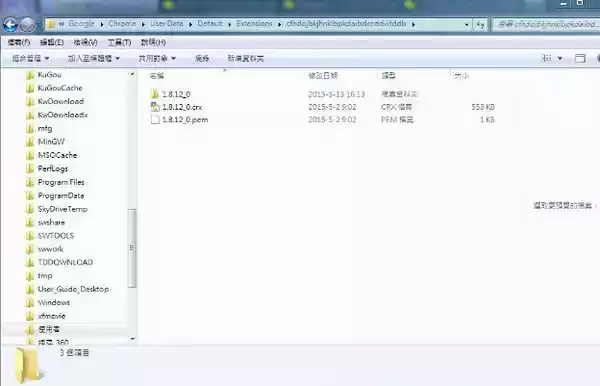Open the File (F) menu
Image resolution: width=600 pixels, height=386 pixels.
pos(19,42)
